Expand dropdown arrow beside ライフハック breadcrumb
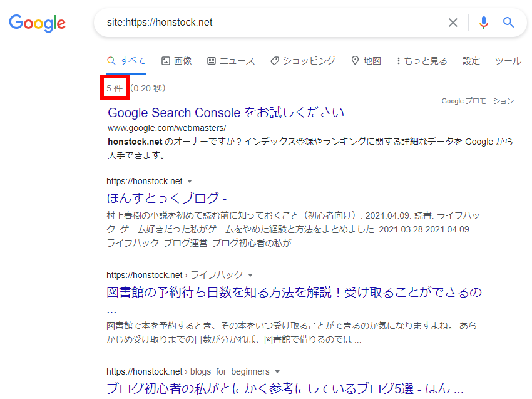Screen dimensions: 532x399 (250, 275)
